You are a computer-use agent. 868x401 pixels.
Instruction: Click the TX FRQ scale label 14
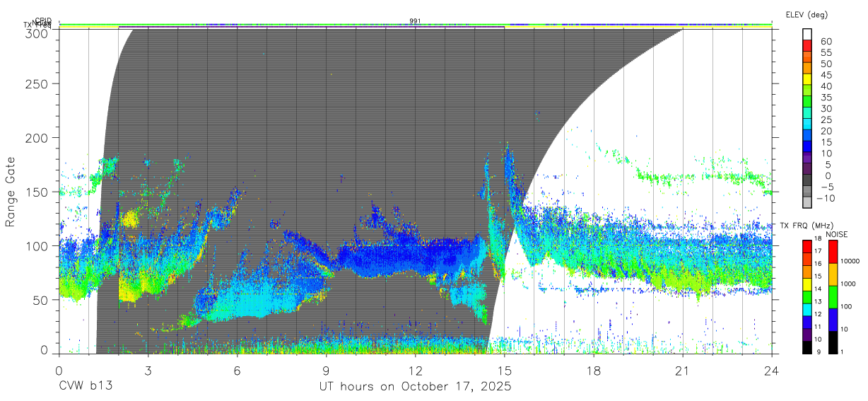tap(818, 289)
